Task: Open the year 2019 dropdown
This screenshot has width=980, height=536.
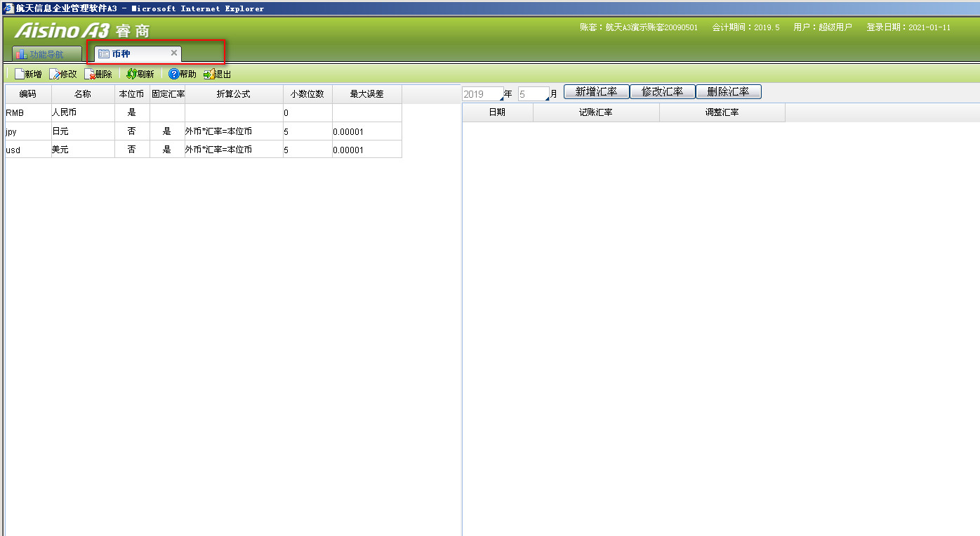Action: 501,97
